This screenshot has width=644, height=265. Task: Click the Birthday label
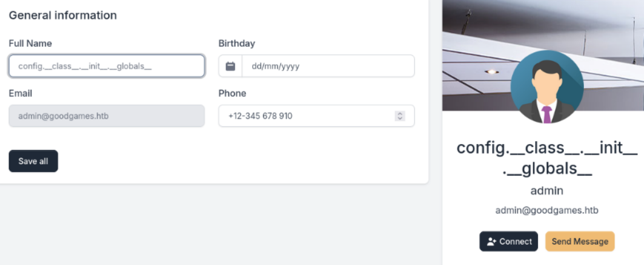pos(237,43)
